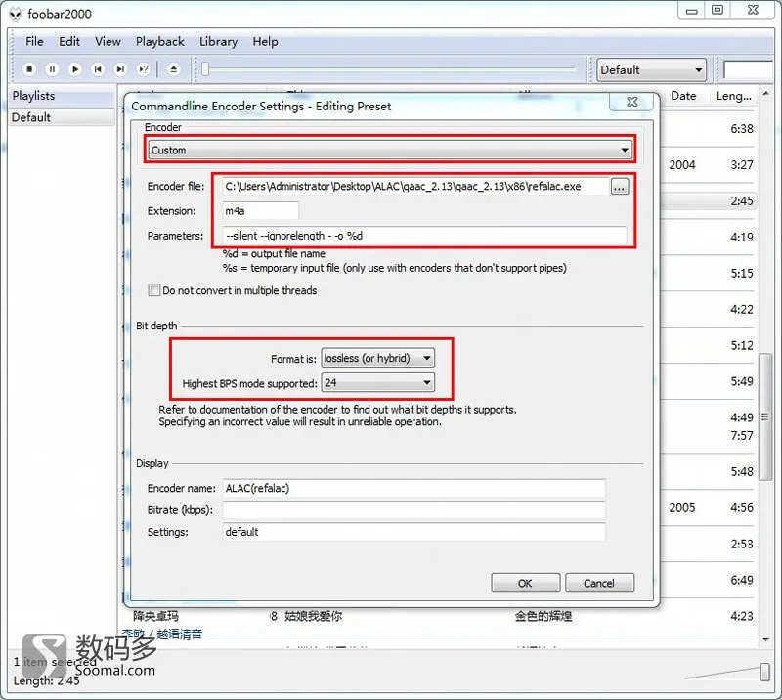Cancel editing the encoder preset
The height and width of the screenshot is (700, 782).
click(x=599, y=583)
